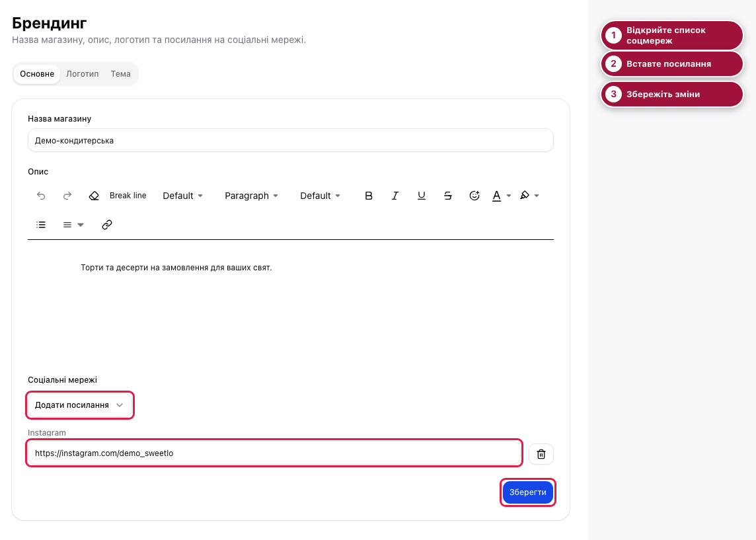Open the emoji picker
This screenshot has height=540, width=756.
tap(474, 196)
